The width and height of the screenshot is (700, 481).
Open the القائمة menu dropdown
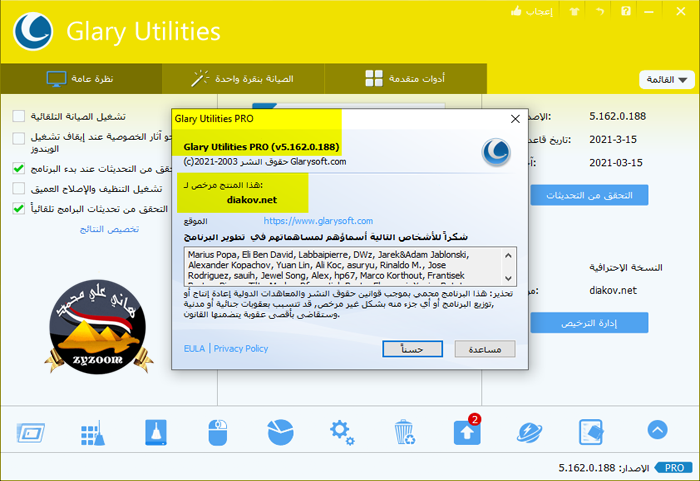pos(667,79)
